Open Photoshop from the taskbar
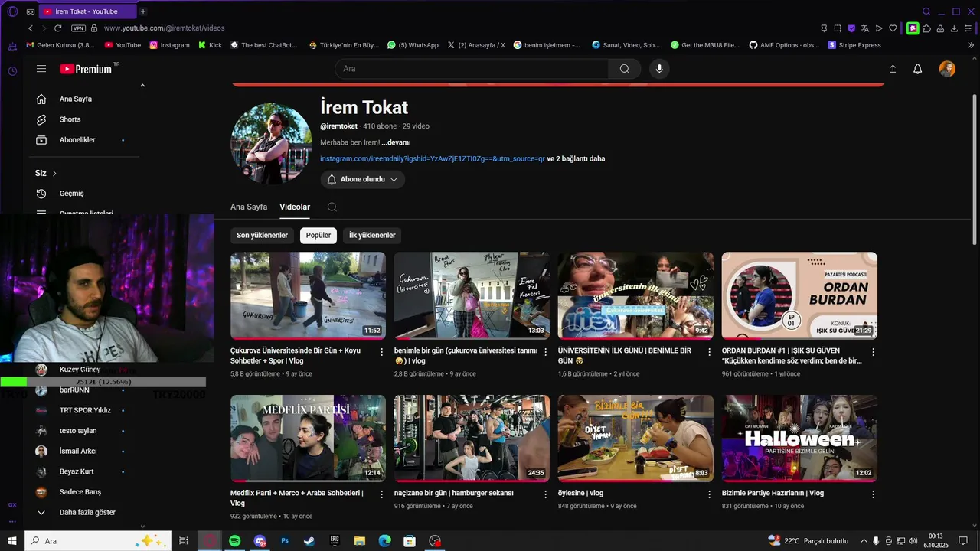The height and width of the screenshot is (551, 980). coord(285,541)
